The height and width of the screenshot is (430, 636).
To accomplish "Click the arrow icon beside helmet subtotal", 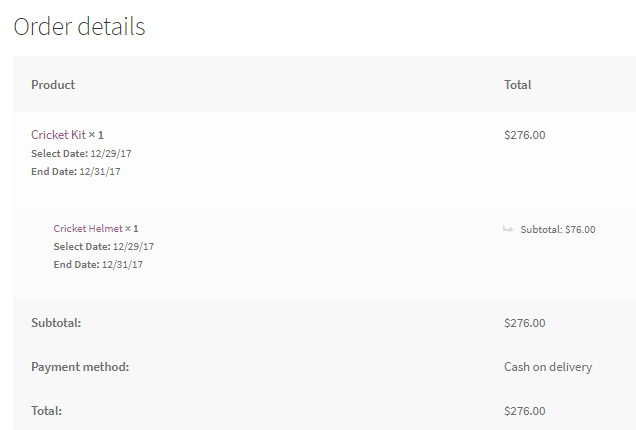I will (x=508, y=229).
